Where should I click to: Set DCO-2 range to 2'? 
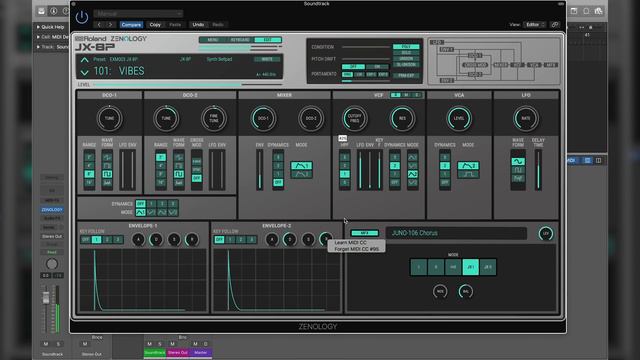161,157
